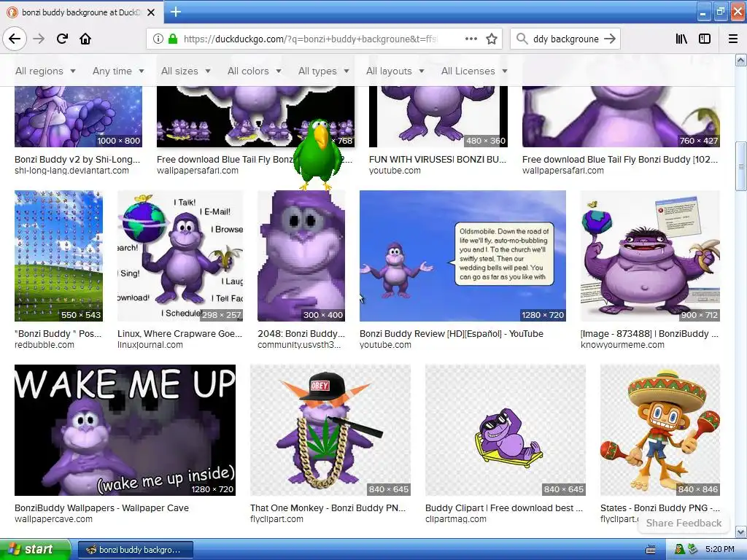Open the Bonzi pattern on XP hill wallpaper
Image resolution: width=747 pixels, height=560 pixels.
coord(58,256)
